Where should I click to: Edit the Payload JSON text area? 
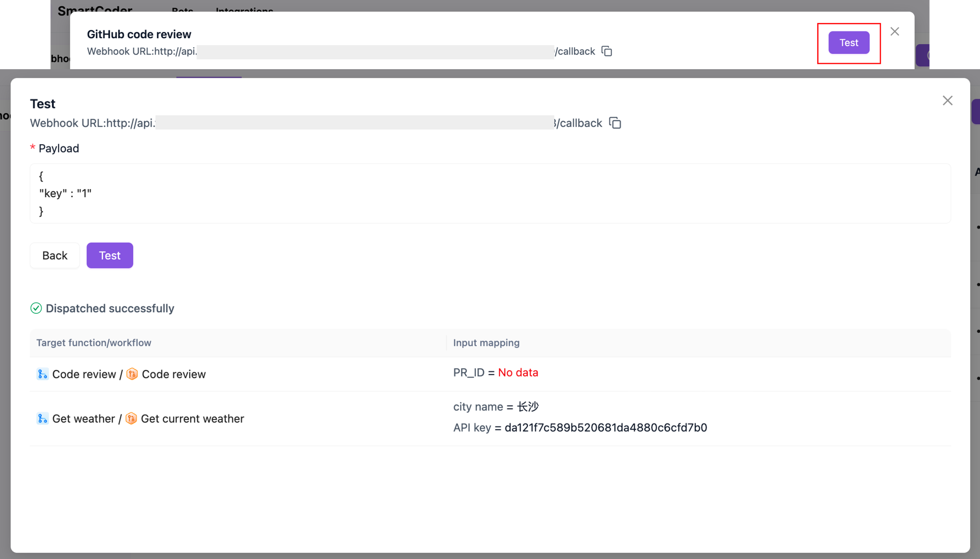tap(490, 194)
